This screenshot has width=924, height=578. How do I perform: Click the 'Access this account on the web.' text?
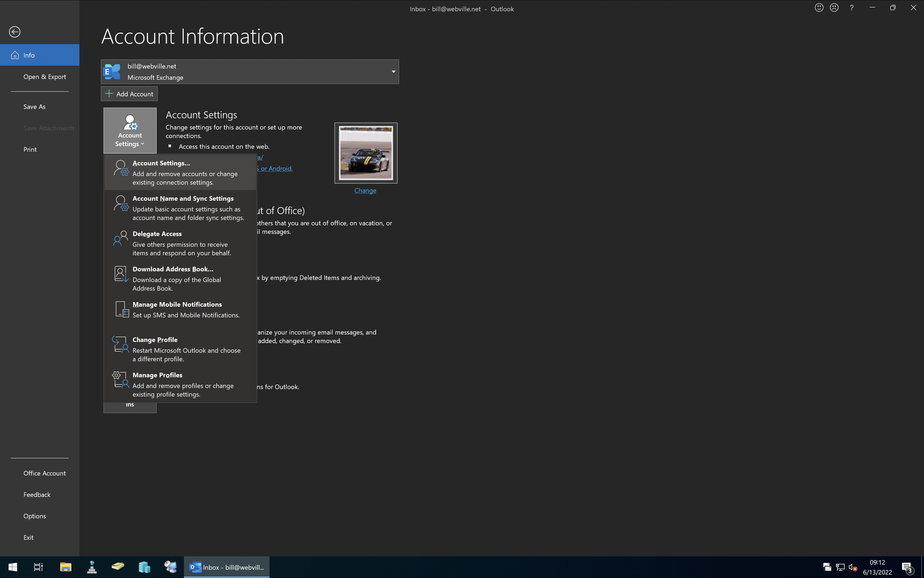[224, 146]
